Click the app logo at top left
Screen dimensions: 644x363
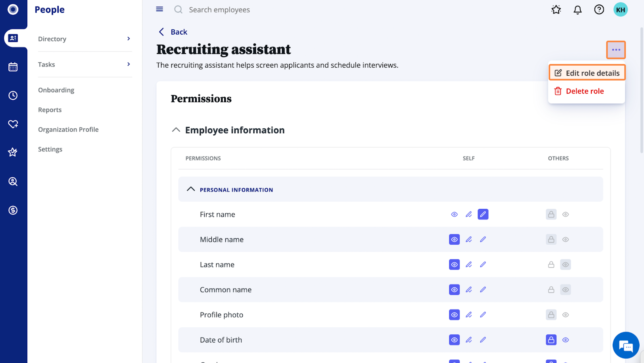pyautogui.click(x=13, y=9)
